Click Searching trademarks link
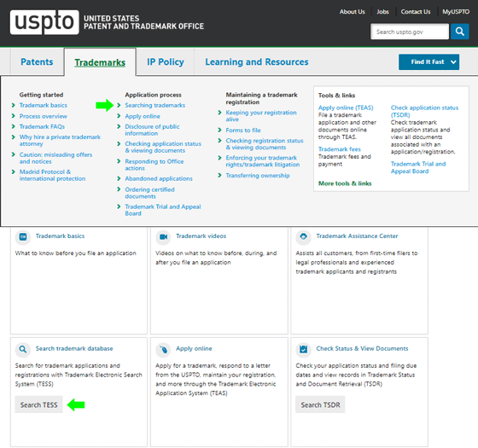 click(x=154, y=105)
